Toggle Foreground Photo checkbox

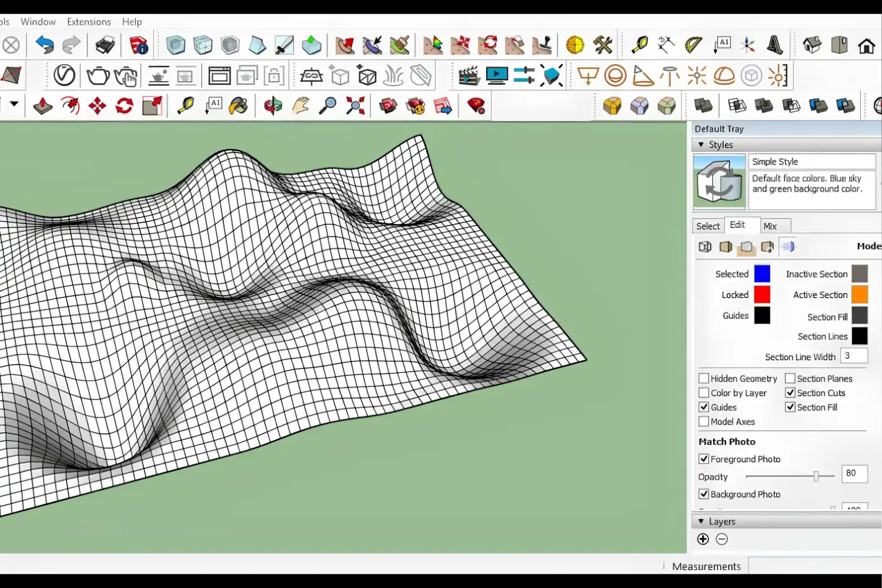tap(704, 459)
